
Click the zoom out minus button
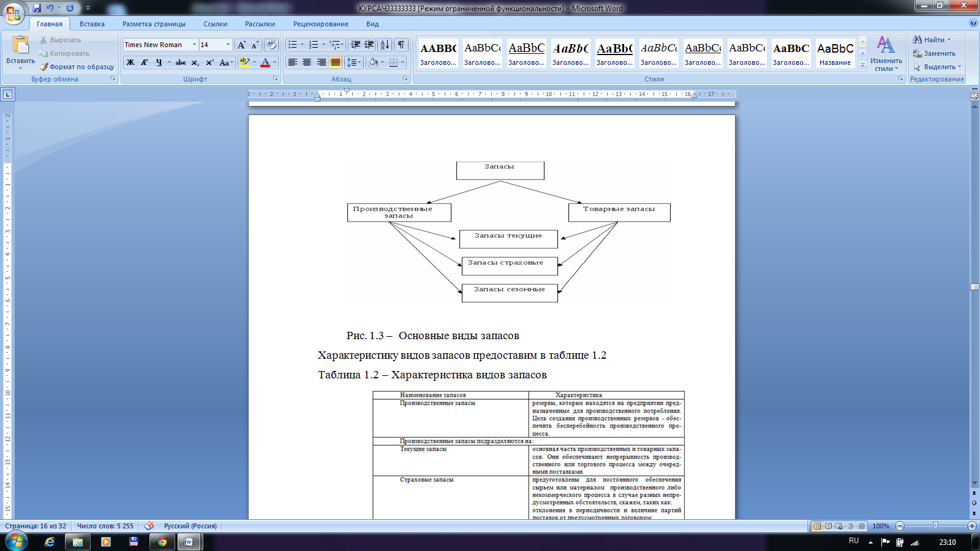click(900, 526)
